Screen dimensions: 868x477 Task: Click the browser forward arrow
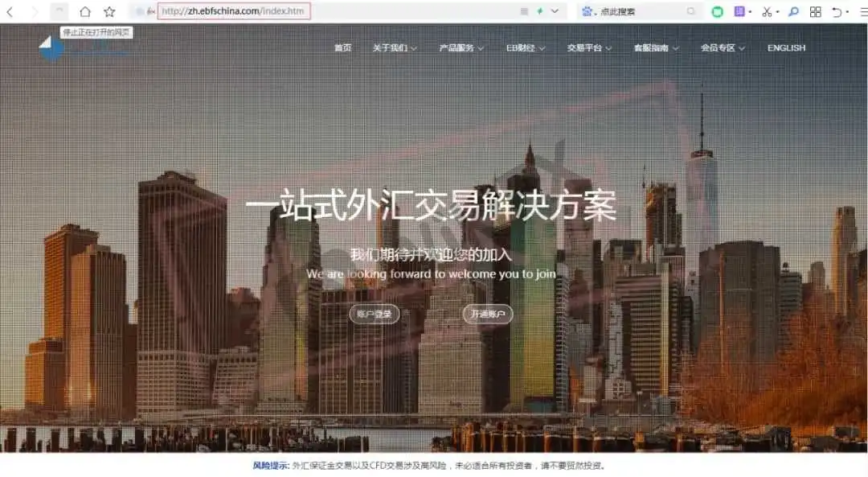tap(35, 11)
